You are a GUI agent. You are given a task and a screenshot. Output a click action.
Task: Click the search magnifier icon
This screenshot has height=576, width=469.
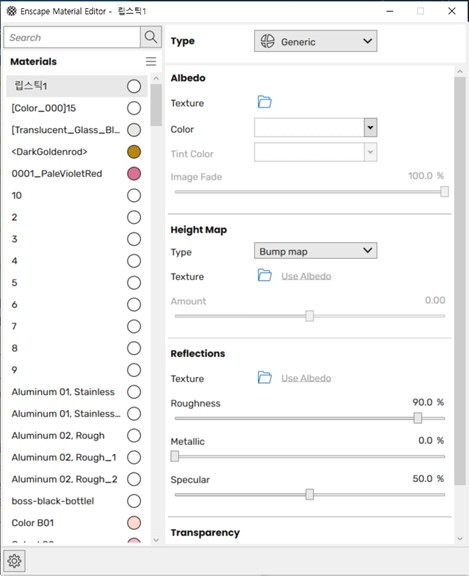pos(151,37)
